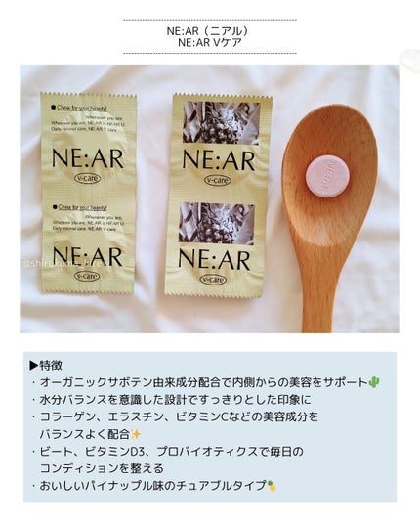The image size is (420, 526).
Task: Click the lower pineapple photo on right packet
Action: (x=216, y=224)
